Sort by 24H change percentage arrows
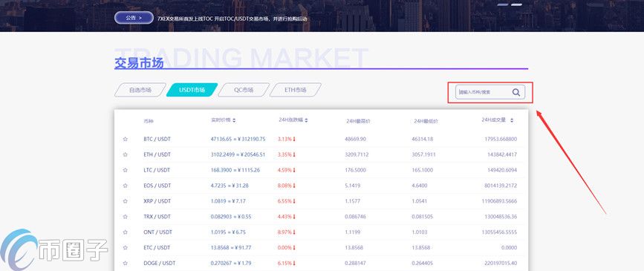This screenshot has width=644, height=271. click(306, 120)
